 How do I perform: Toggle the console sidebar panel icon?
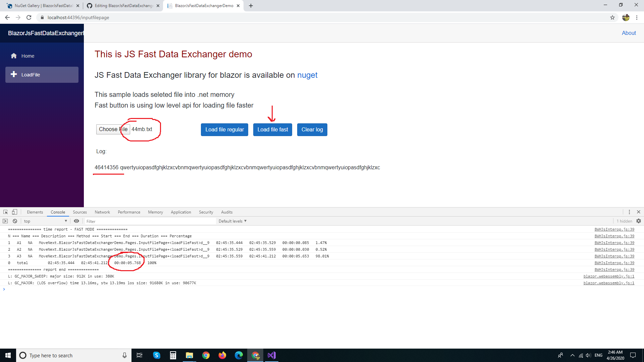5,221
